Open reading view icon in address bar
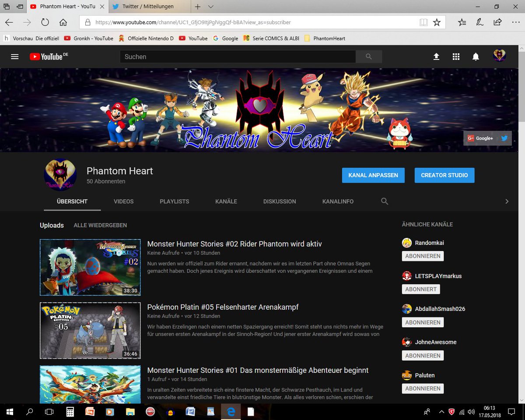525x420 pixels. [423, 22]
